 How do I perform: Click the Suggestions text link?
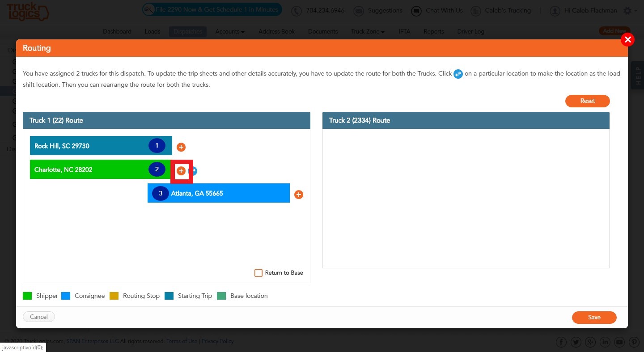385,10
